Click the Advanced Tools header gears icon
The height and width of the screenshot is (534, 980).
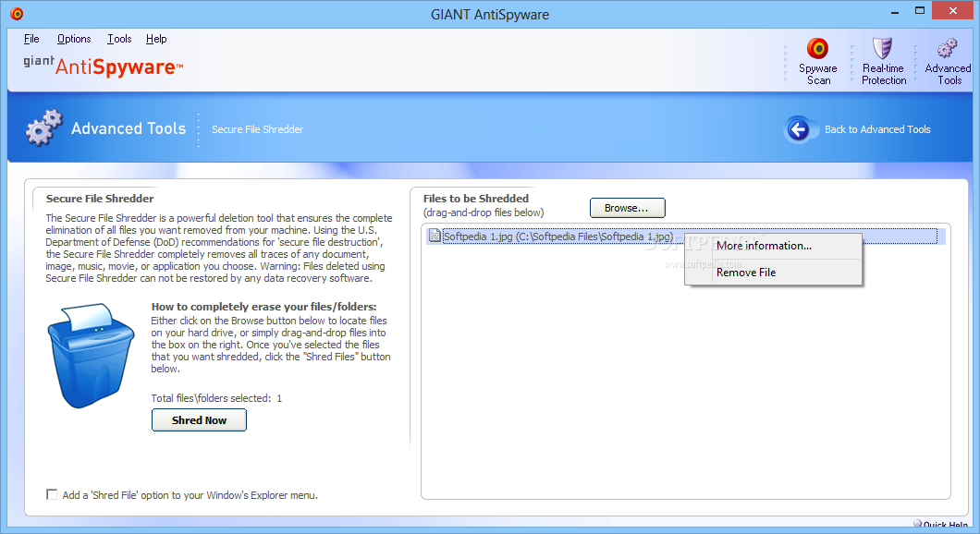coord(43,128)
